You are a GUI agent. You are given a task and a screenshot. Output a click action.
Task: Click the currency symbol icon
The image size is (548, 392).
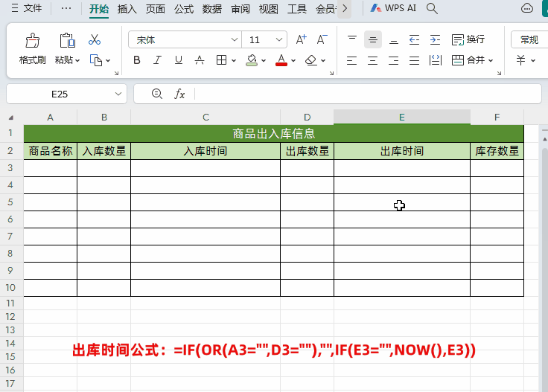click(x=520, y=60)
